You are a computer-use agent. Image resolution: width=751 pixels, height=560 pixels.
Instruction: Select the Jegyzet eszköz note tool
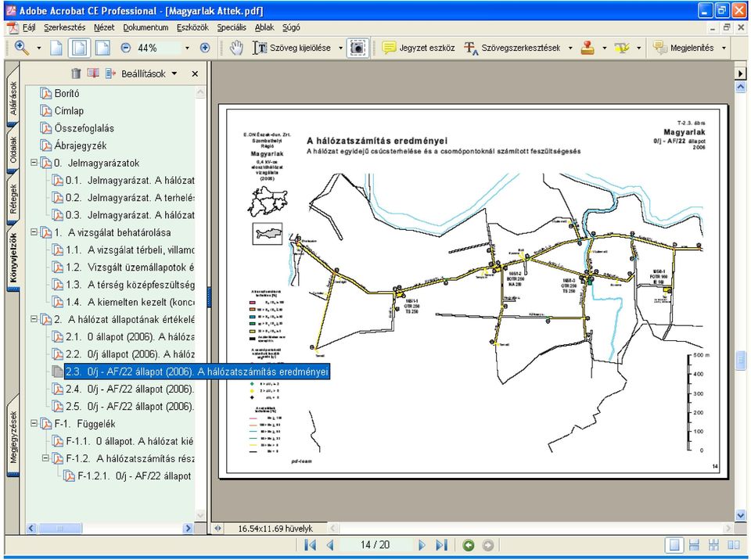tap(418, 48)
